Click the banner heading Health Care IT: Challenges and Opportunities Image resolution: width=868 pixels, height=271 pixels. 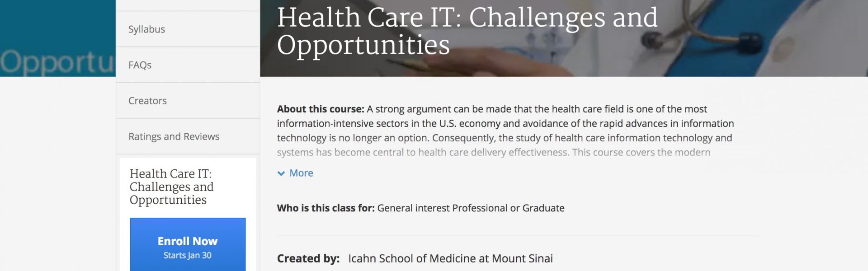[x=467, y=31]
